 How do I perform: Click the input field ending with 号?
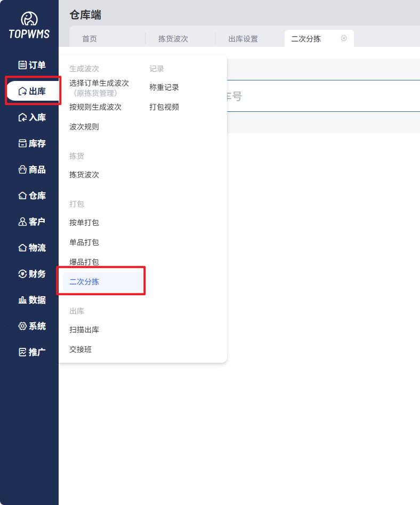coord(324,96)
